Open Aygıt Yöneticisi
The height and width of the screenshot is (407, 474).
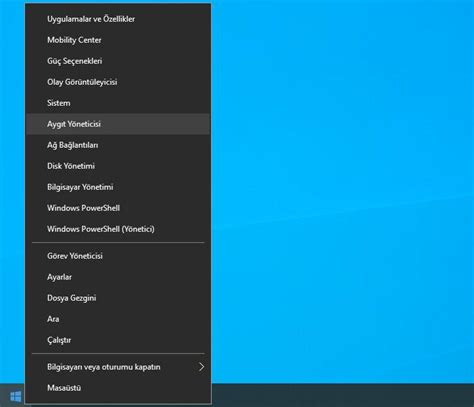118,124
